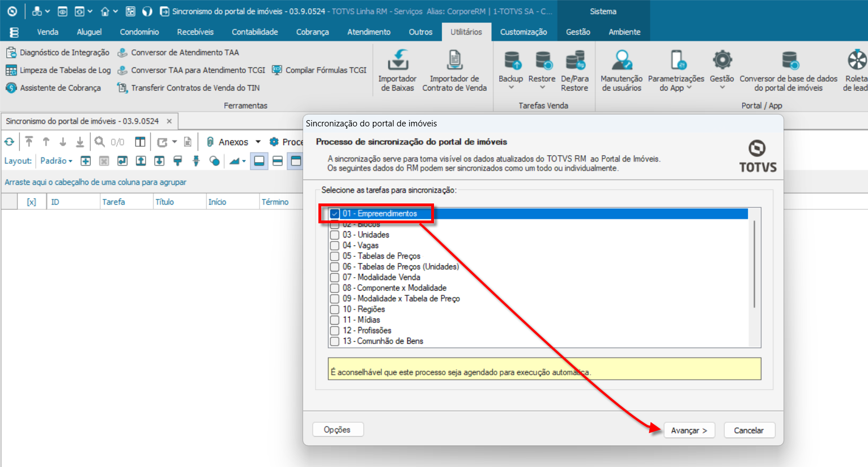Viewport: 868px width, 467px height.
Task: Check the 03 - Unidades task
Action: tap(335, 235)
